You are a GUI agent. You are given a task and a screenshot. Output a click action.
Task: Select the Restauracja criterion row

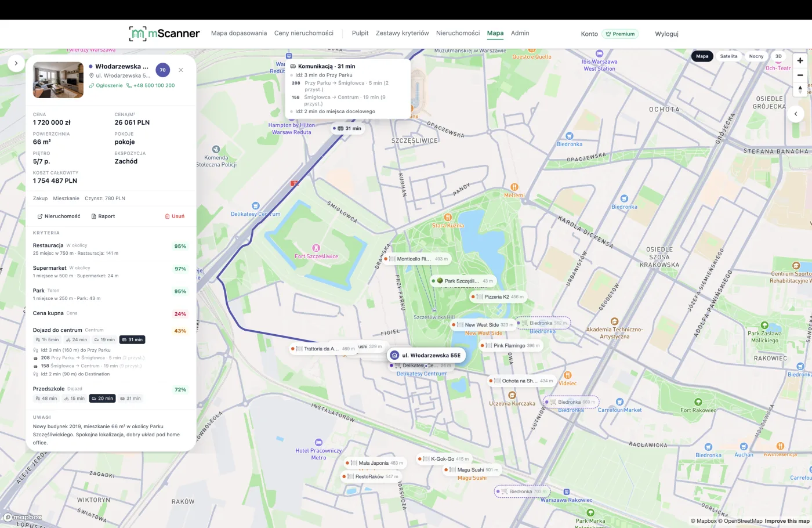coord(110,249)
